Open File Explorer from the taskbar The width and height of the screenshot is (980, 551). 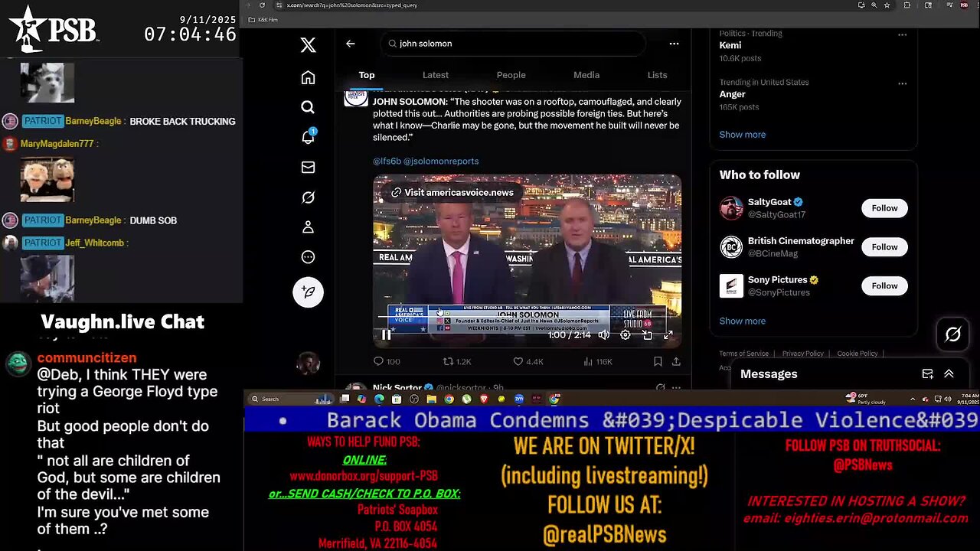pos(431,399)
